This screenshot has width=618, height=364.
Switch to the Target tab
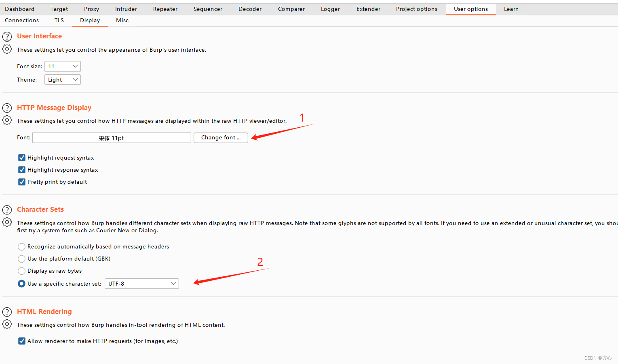[59, 9]
